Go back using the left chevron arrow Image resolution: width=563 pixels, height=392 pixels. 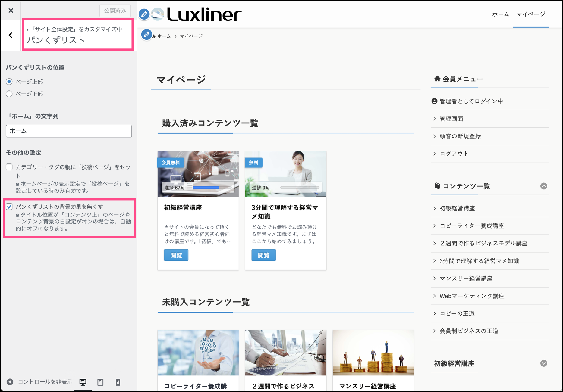click(11, 35)
